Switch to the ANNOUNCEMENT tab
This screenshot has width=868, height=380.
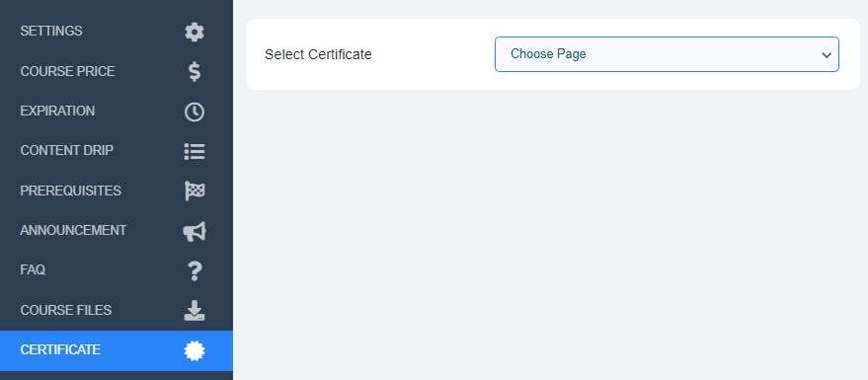117,231
